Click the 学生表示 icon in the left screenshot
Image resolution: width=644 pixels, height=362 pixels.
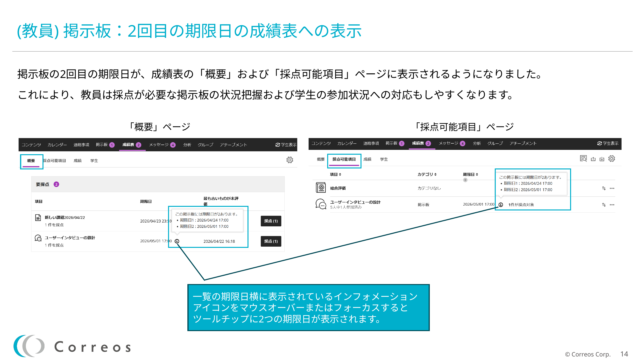(x=277, y=145)
